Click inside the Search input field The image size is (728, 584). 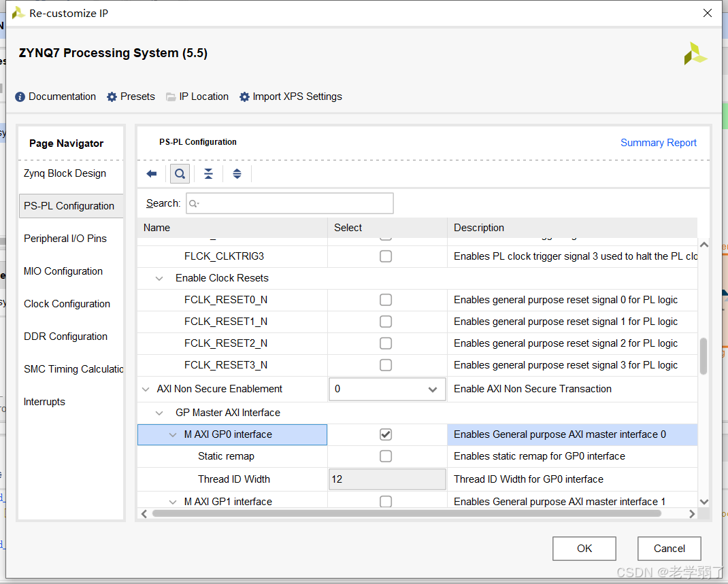pyautogui.click(x=290, y=204)
